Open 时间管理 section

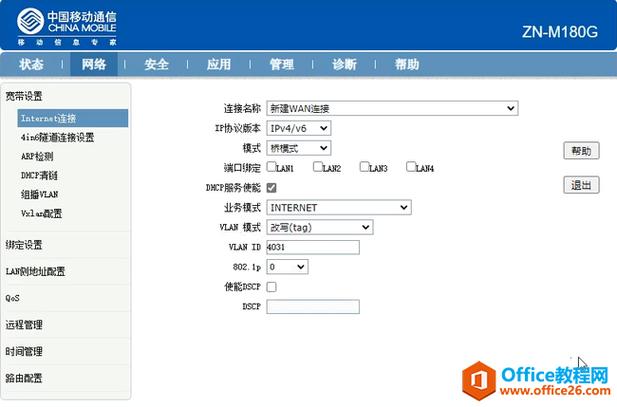(24, 352)
